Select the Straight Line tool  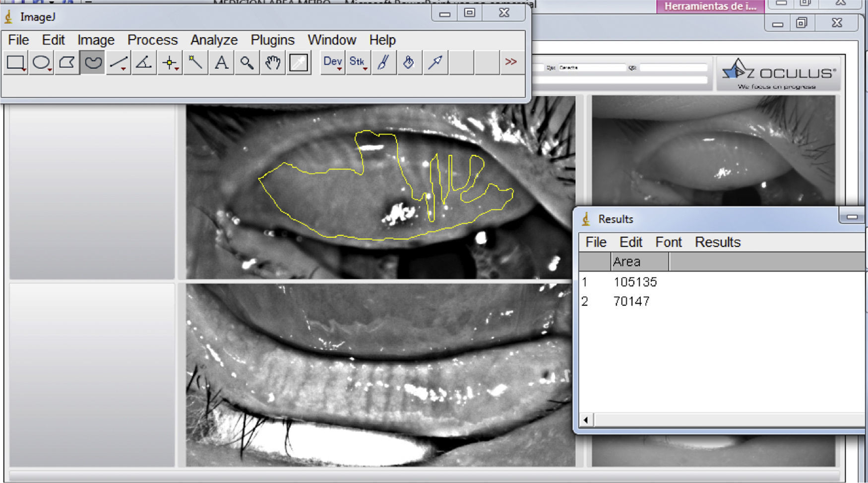[x=119, y=62]
